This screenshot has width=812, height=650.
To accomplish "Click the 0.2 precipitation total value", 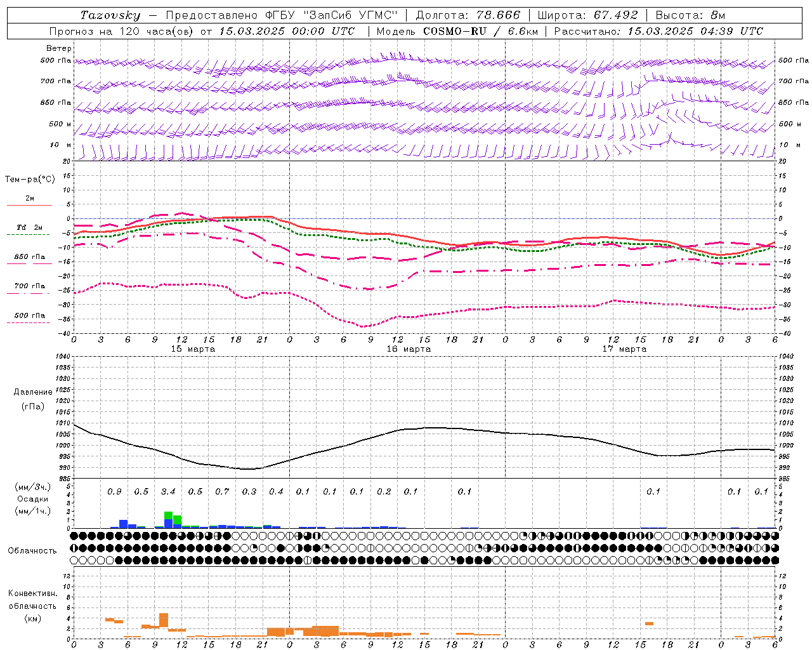I will (x=384, y=492).
